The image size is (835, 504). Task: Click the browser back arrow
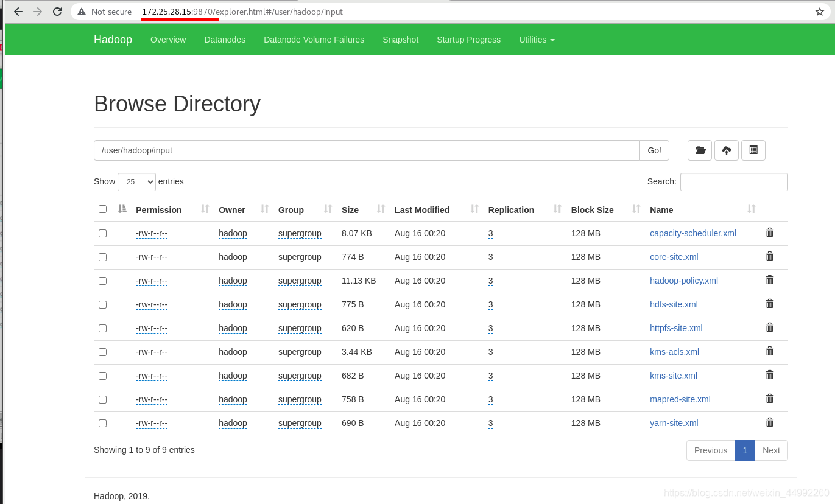point(18,12)
